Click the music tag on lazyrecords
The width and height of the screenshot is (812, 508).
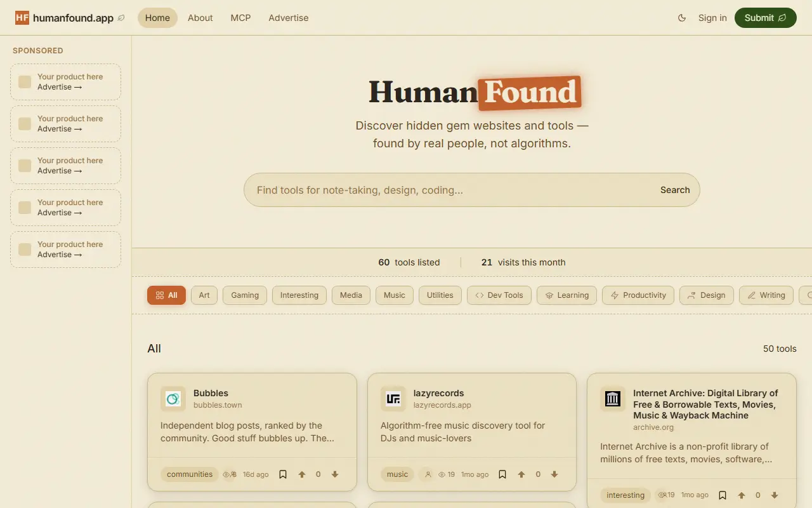(x=398, y=474)
